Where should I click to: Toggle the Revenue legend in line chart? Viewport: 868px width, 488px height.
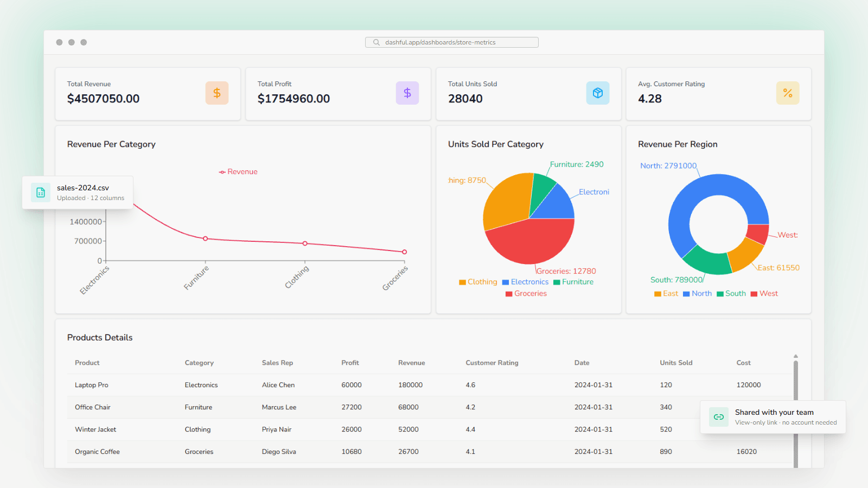pyautogui.click(x=238, y=172)
